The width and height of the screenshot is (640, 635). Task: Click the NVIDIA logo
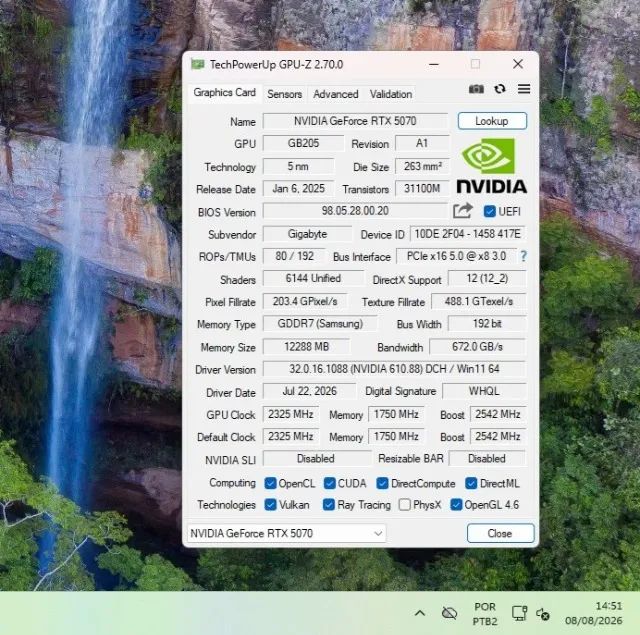(491, 165)
